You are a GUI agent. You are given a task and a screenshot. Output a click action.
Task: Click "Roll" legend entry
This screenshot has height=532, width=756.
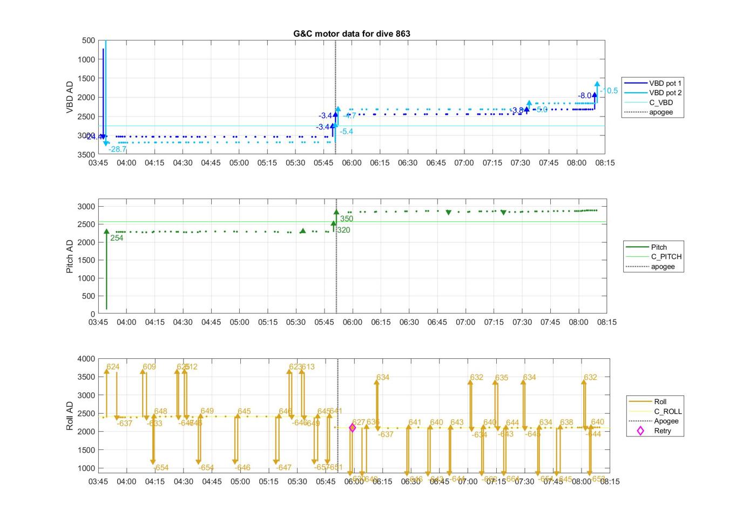tap(660, 401)
